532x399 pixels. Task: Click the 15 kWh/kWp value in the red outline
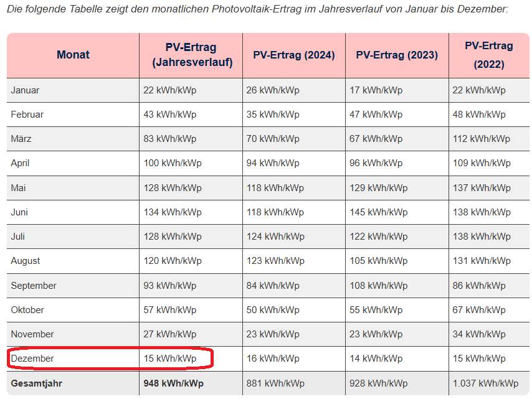point(169,359)
